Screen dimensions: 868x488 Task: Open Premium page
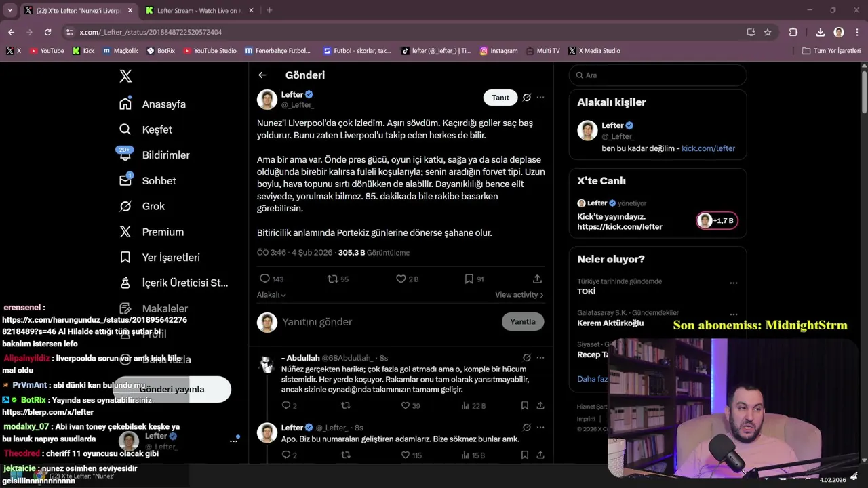tap(151, 232)
